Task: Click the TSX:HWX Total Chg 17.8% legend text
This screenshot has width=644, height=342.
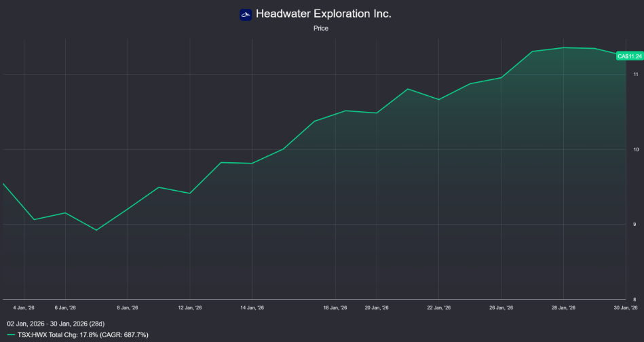Action: 83,335
